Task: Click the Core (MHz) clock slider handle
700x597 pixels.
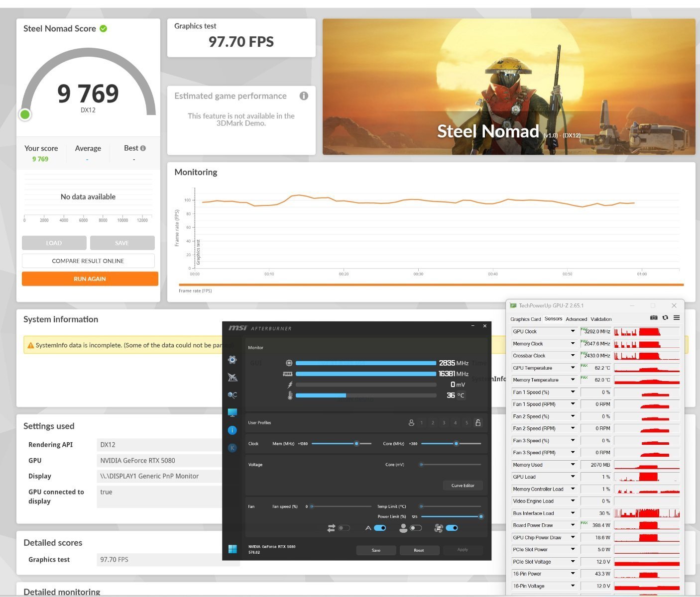Action: pos(456,443)
